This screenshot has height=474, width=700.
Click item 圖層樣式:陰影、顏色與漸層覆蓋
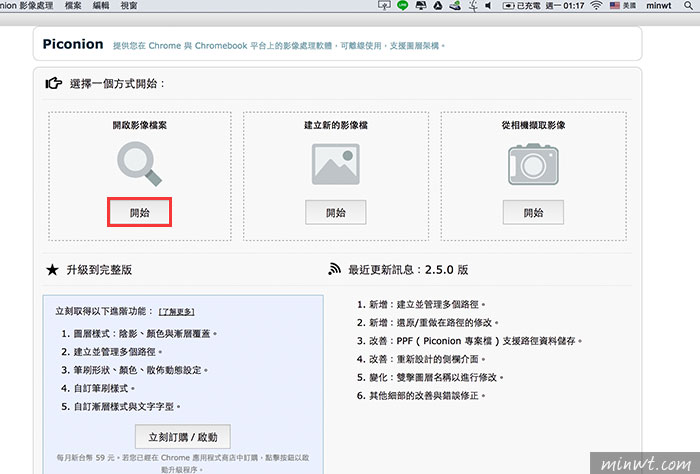145,333
